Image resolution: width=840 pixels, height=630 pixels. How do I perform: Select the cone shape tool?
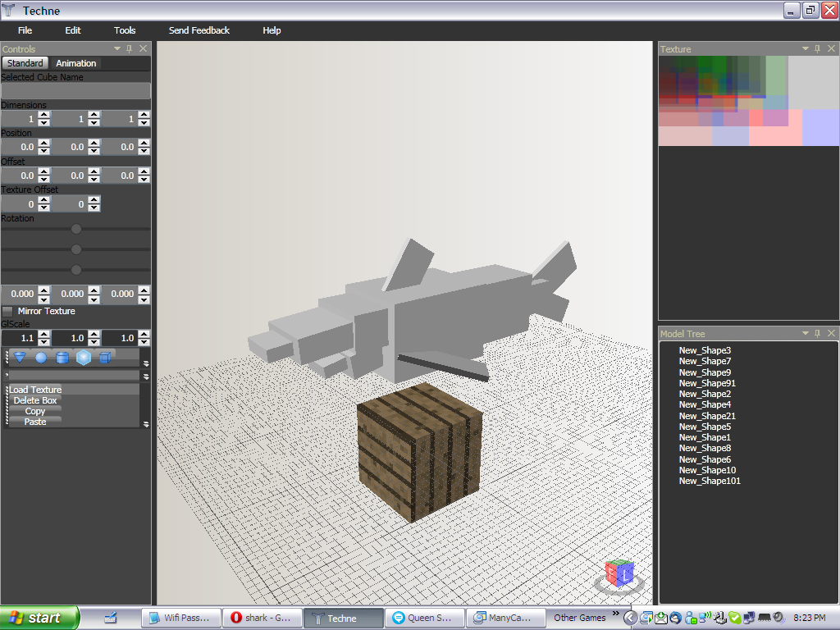[x=19, y=357]
